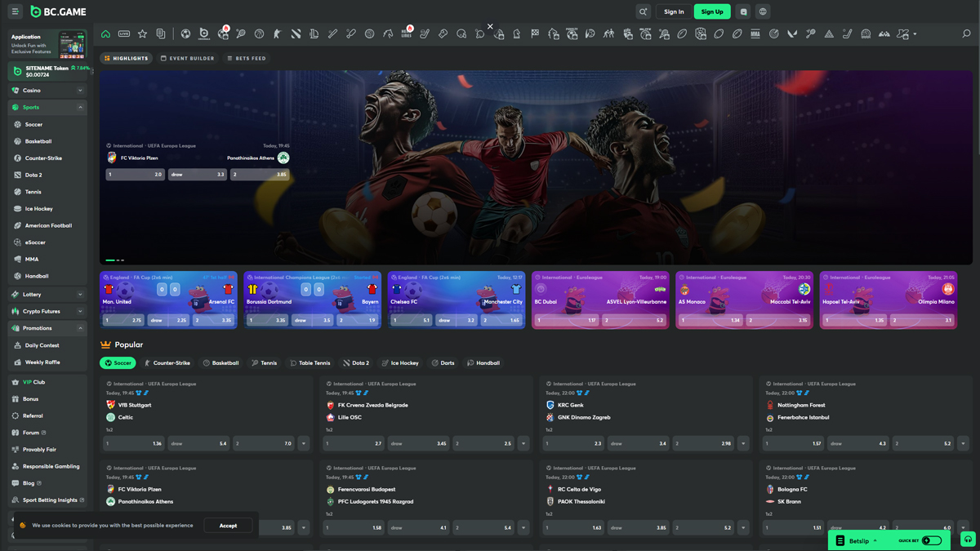Open the Live events icon

[x=124, y=34]
